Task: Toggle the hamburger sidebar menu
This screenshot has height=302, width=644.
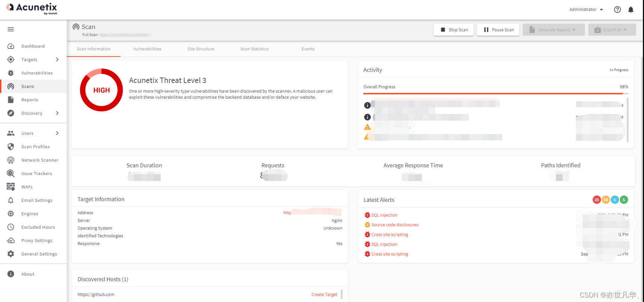Action: [11, 29]
